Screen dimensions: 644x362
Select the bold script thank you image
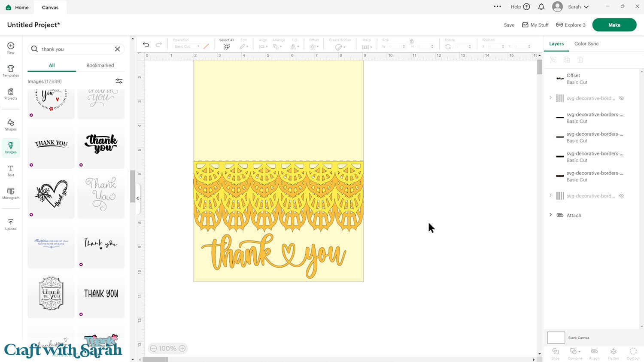click(101, 144)
